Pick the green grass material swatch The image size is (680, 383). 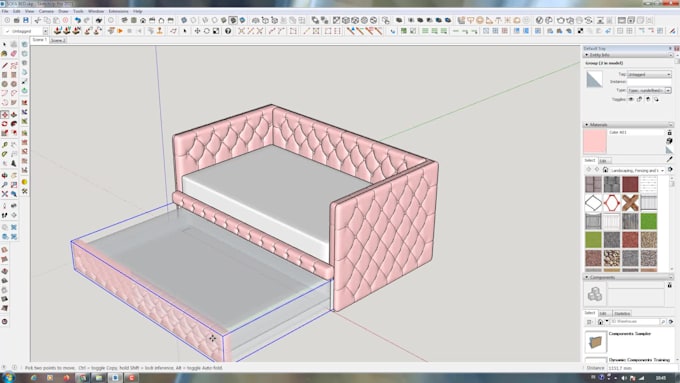649,221
